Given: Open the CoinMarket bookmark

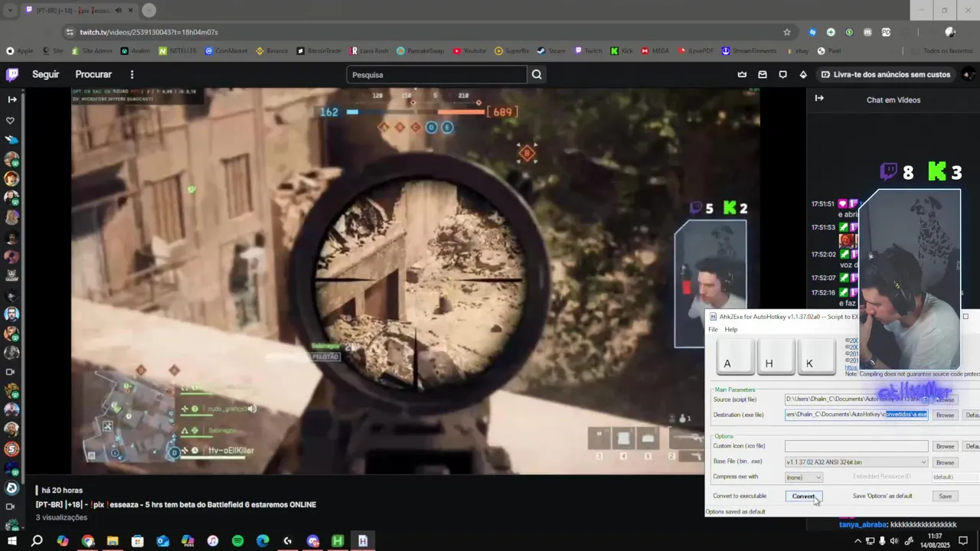Looking at the screenshot, I should click(226, 51).
